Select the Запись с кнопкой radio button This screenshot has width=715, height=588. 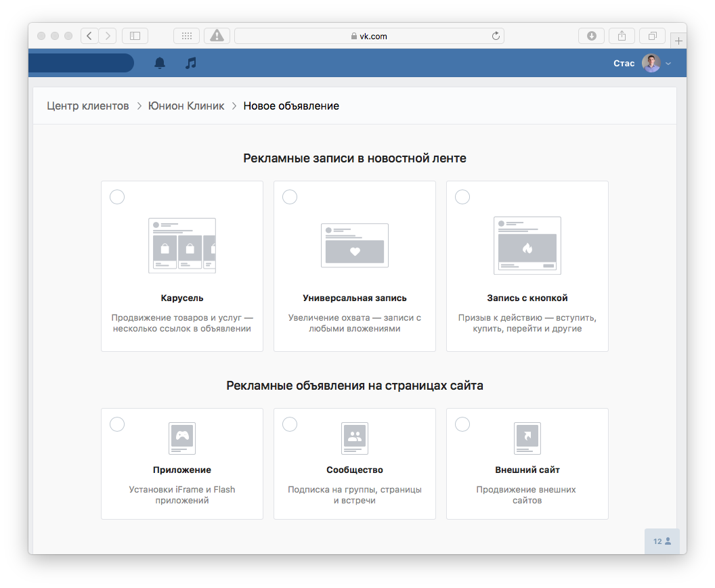tap(462, 197)
